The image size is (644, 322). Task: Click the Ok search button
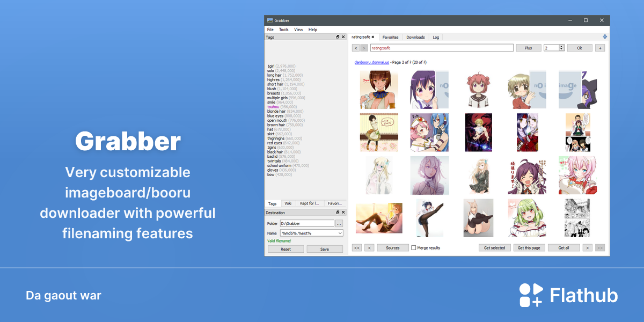coord(580,48)
